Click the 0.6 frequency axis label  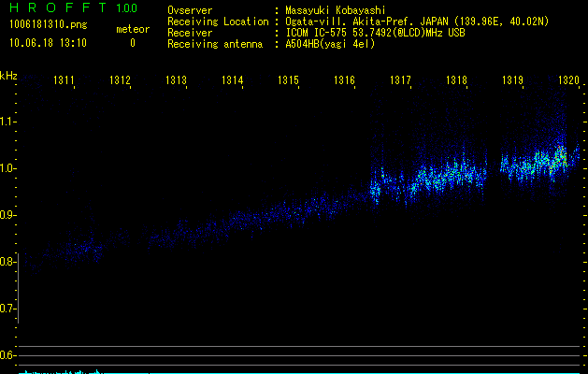7,355
